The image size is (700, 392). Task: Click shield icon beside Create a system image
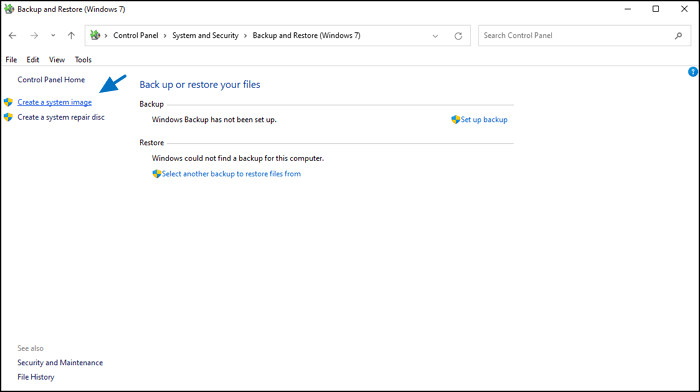click(8, 102)
